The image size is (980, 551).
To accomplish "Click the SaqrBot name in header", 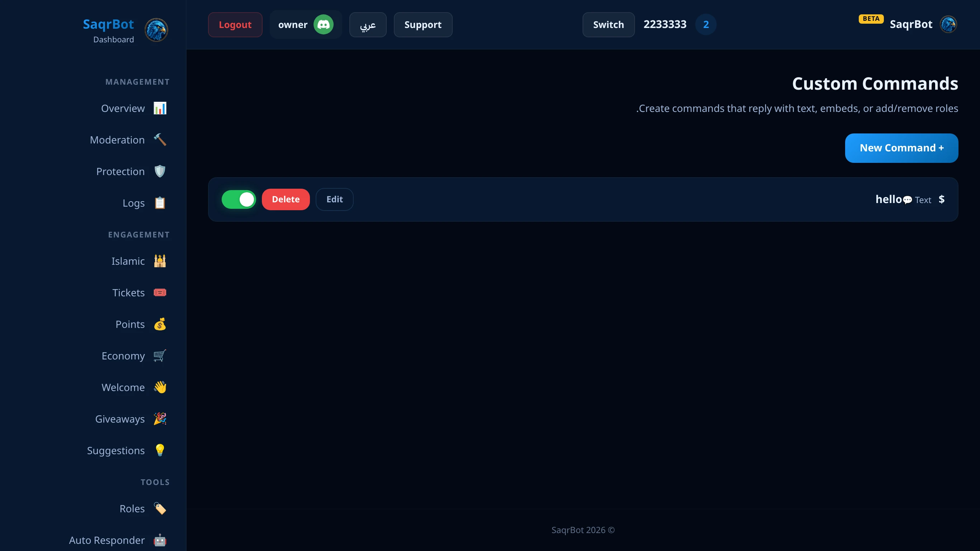I will pyautogui.click(x=911, y=24).
